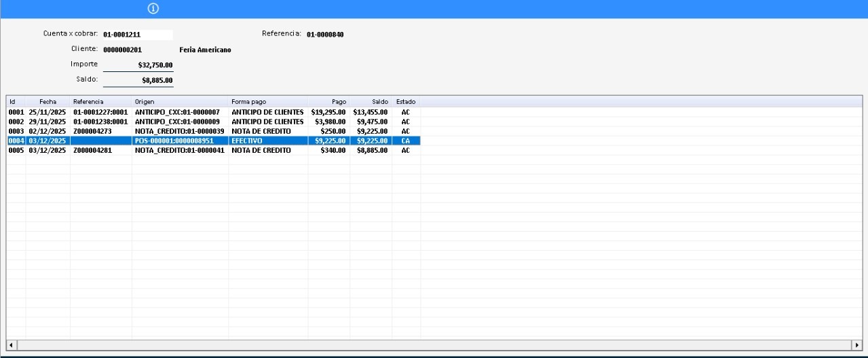Click the Forma pago column header
The image size is (868, 358).
(267, 101)
